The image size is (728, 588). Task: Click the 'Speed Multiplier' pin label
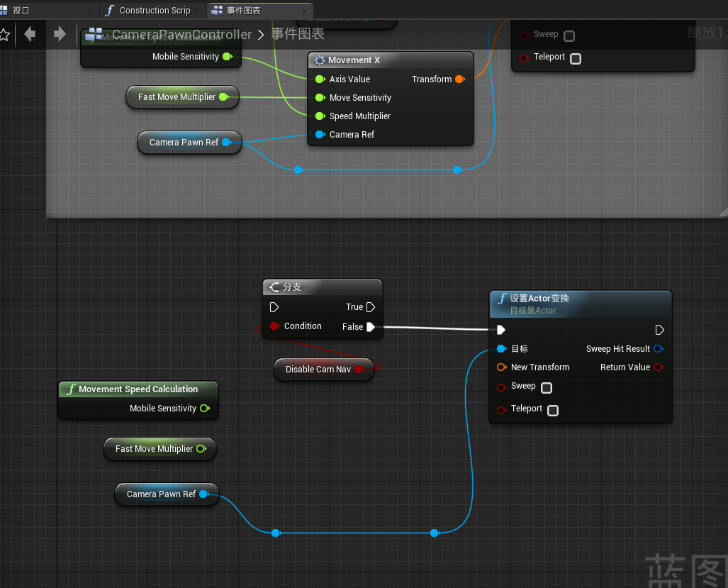pos(360,116)
